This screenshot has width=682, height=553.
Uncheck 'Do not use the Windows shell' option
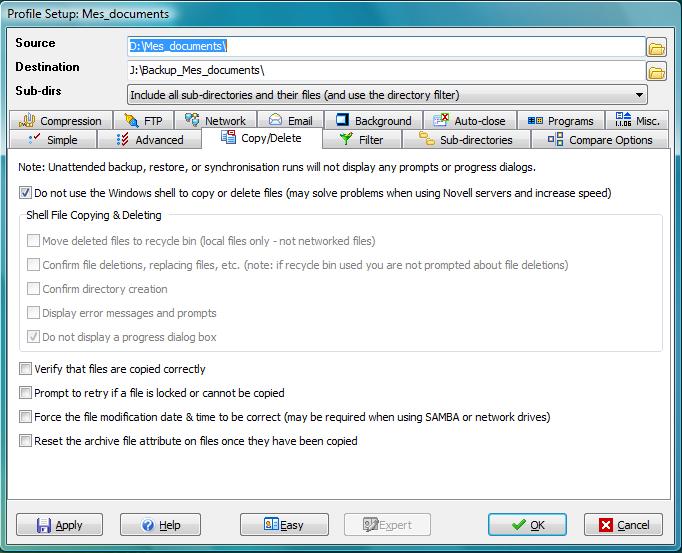(x=26, y=193)
